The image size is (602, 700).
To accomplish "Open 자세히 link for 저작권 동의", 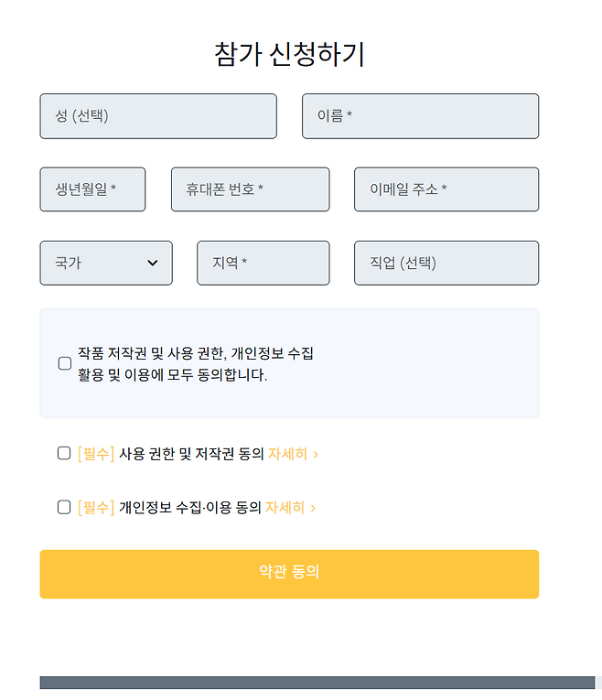I will [286, 454].
